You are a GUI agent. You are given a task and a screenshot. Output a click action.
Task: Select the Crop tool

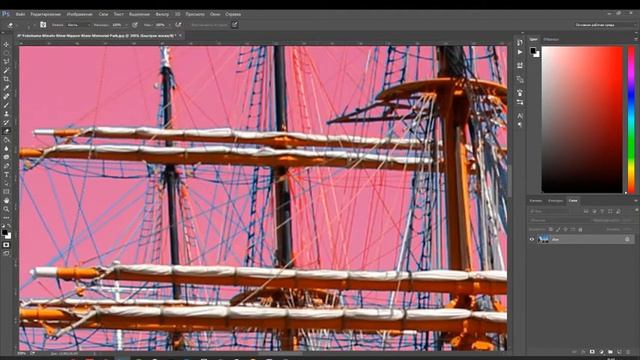coord(6,79)
